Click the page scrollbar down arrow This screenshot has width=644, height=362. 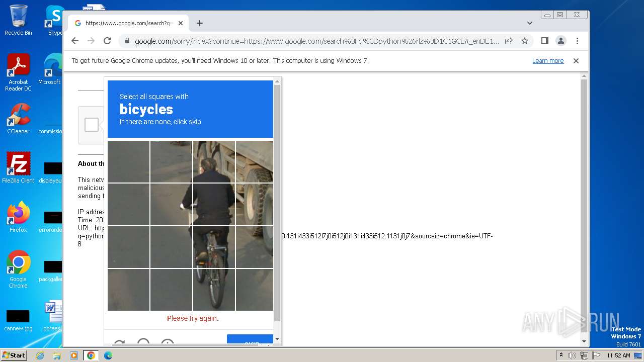click(584, 341)
